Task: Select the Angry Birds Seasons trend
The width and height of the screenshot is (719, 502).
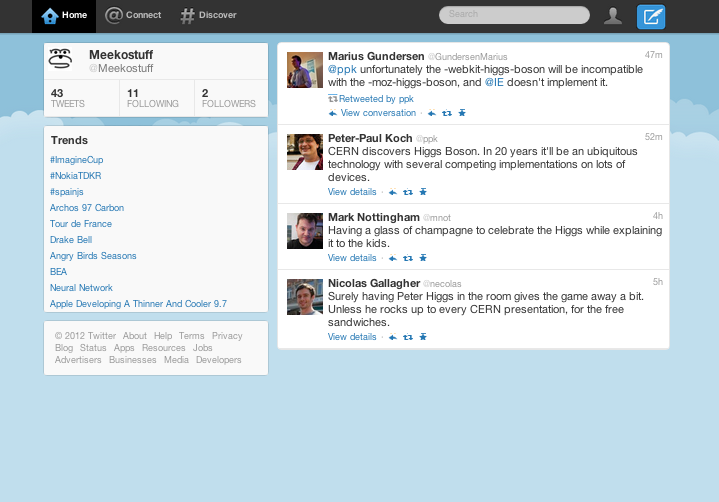Action: pos(93,256)
